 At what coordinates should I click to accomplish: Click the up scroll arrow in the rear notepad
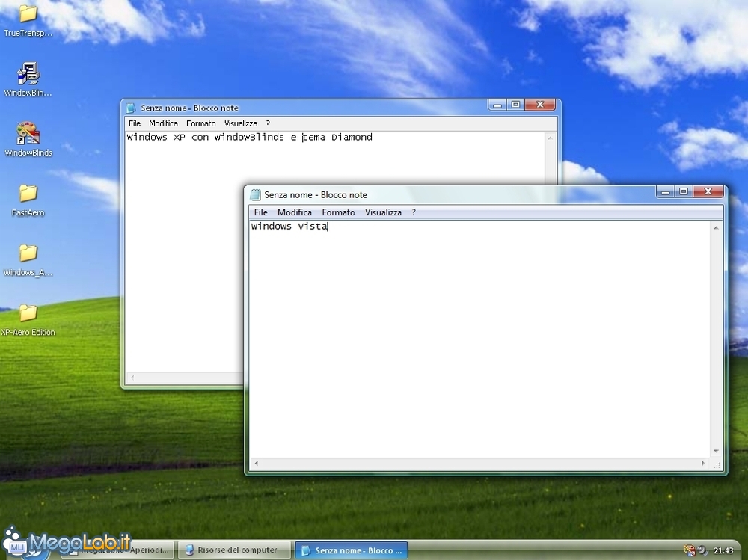coord(550,138)
